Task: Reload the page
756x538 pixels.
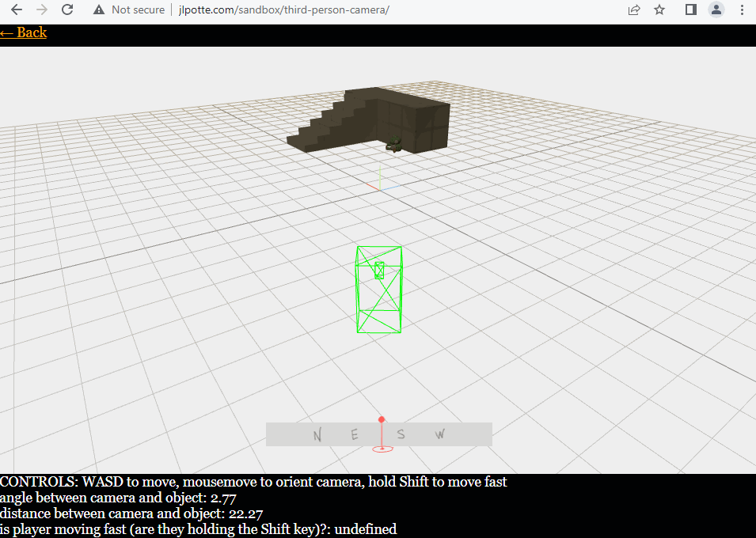Action: (x=67, y=9)
